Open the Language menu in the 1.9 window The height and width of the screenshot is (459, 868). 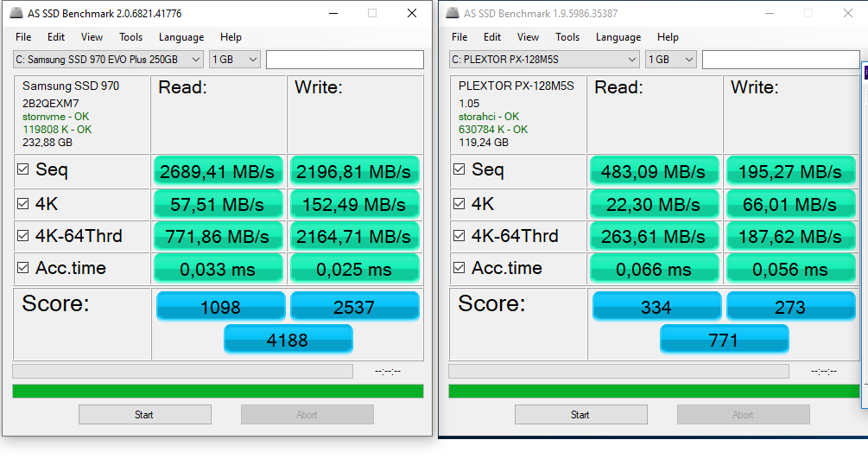(x=618, y=37)
